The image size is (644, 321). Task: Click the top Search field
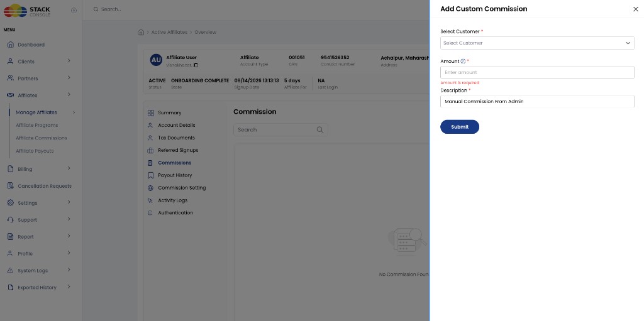(111, 9)
